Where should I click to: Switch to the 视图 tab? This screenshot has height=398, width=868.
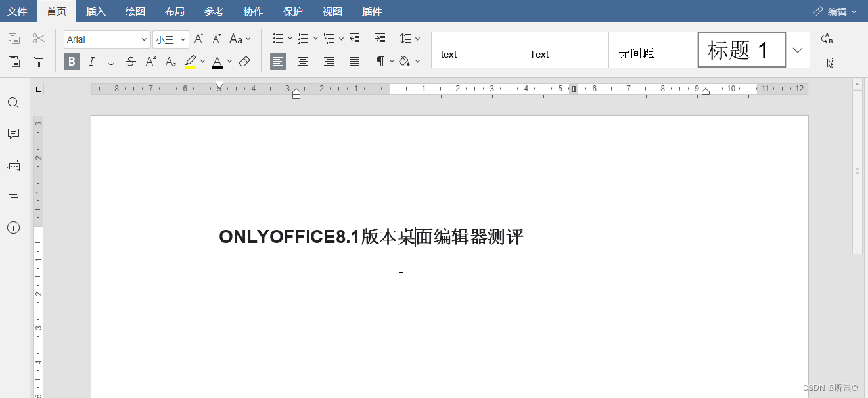332,11
